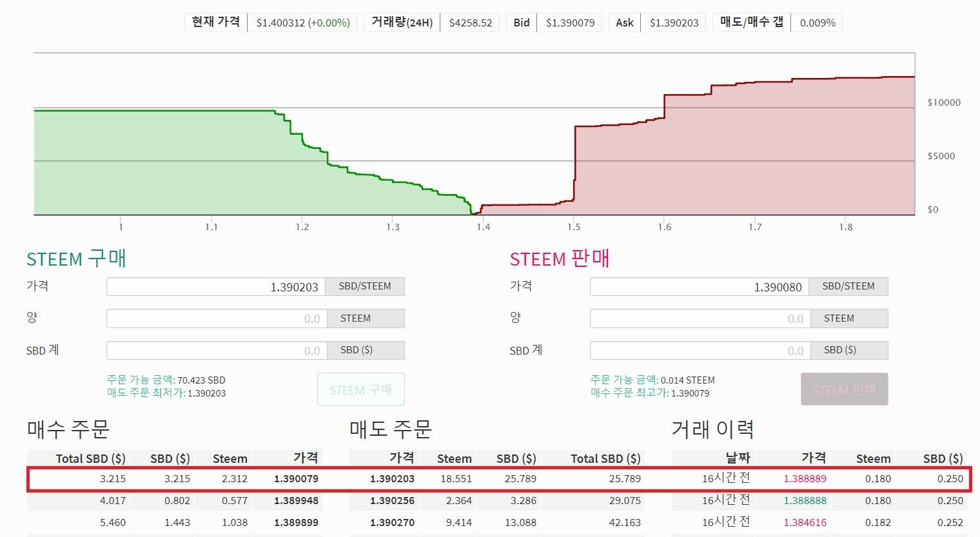Click SBD amount 0.252 in trade history
Viewport: 980px width, 537px height.
click(950, 523)
